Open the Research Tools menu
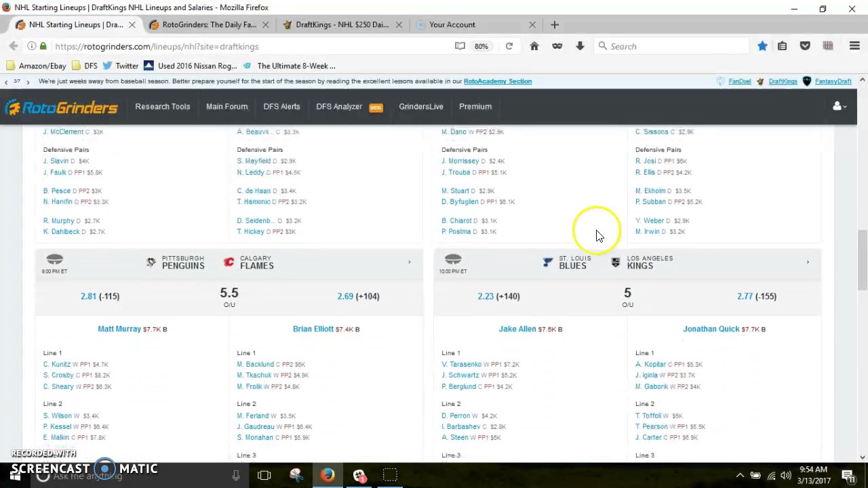868x488 pixels. click(162, 106)
